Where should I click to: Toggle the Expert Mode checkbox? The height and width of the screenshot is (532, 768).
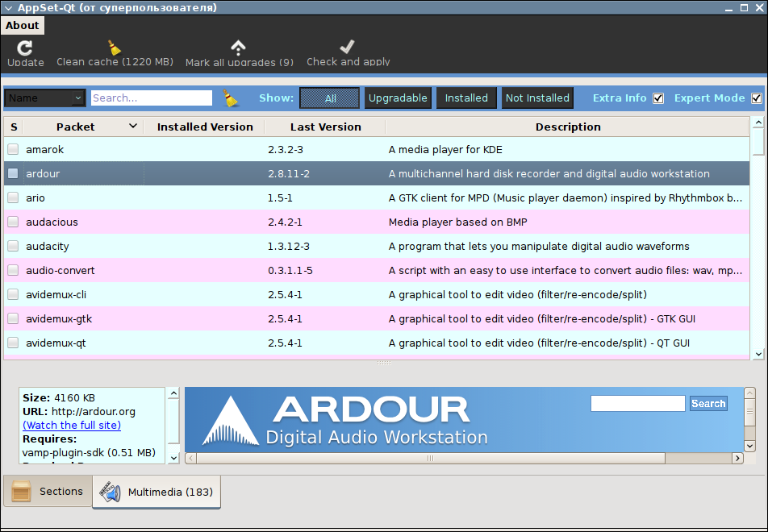pyautogui.click(x=757, y=98)
